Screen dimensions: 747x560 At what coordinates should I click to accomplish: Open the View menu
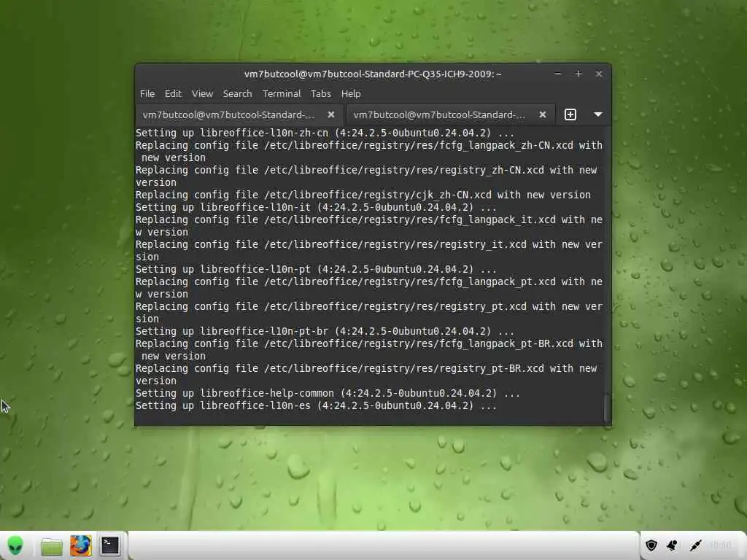pos(202,94)
